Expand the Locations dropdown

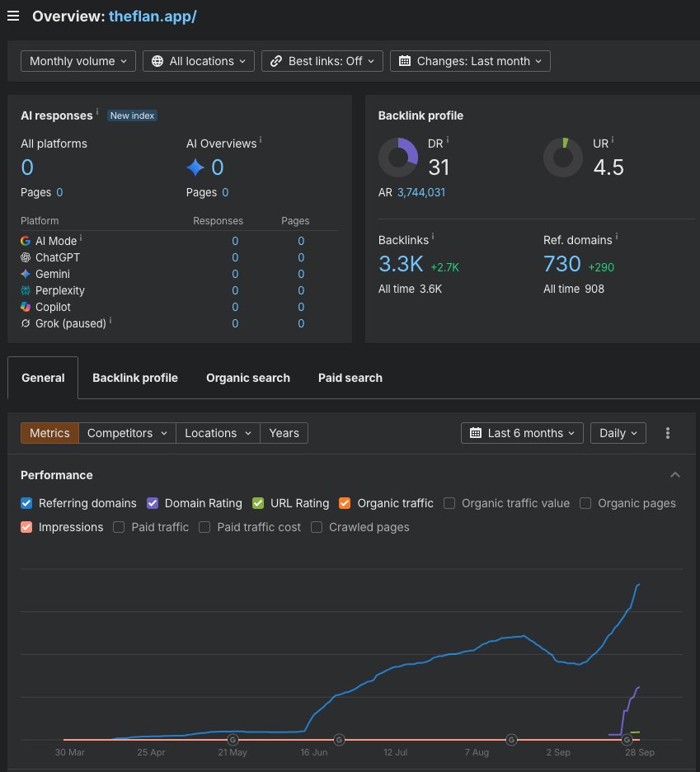tap(218, 433)
